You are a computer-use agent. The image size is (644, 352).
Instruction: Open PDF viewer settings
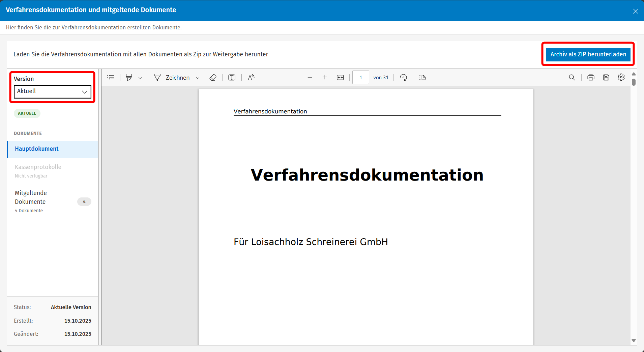pyautogui.click(x=621, y=78)
